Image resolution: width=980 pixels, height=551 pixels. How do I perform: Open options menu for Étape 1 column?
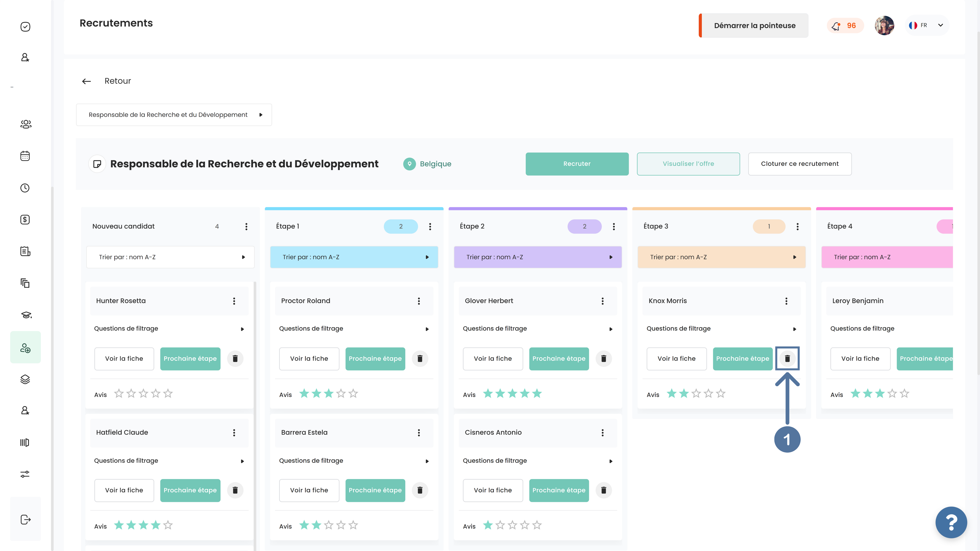coord(430,227)
